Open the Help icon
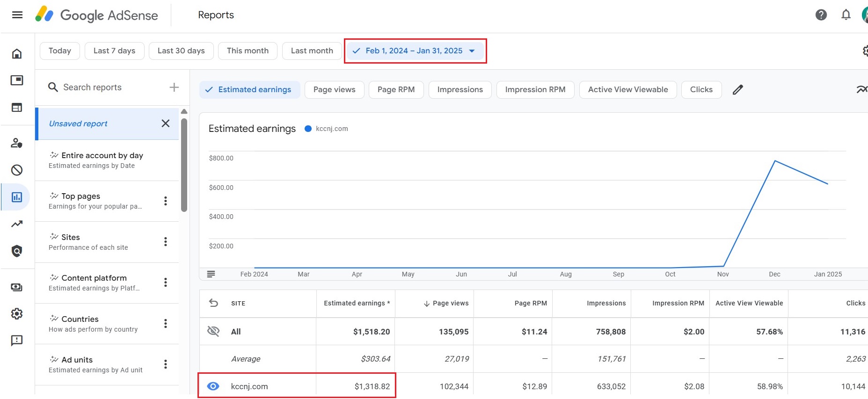 click(x=821, y=15)
